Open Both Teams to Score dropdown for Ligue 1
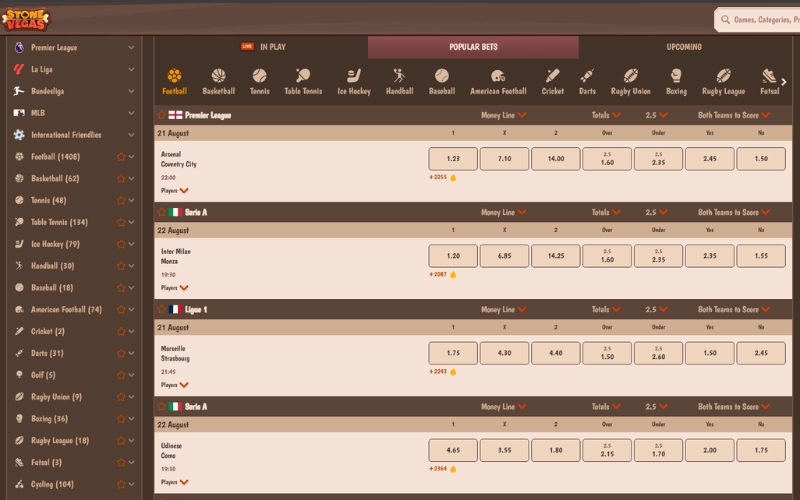Screen dimensions: 800x500 click(734, 310)
